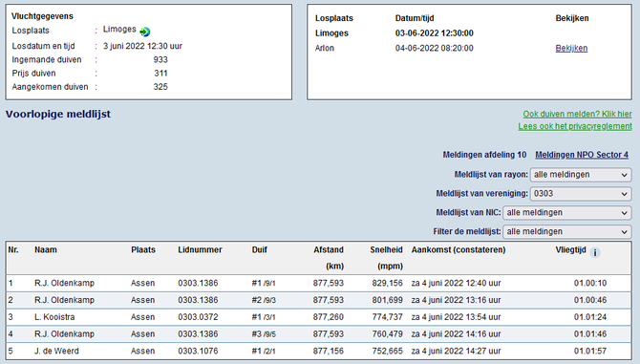Click Limoges date 03-06-2022 12:30:00
This screenshot has height=364, width=640.
(435, 33)
